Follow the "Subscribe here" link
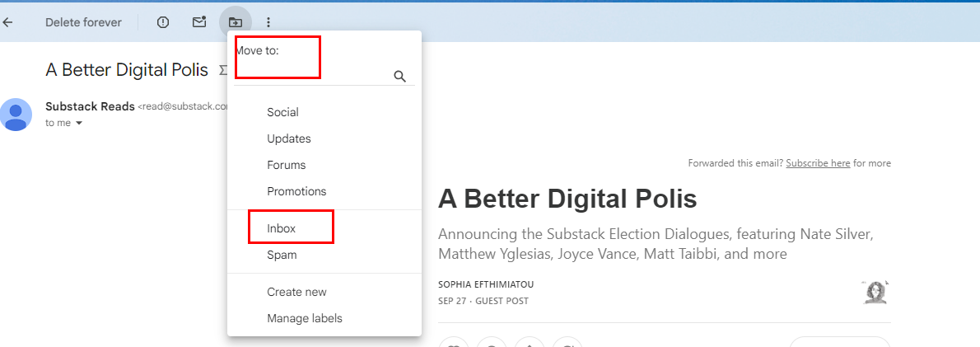Image resolution: width=980 pixels, height=347 pixels. (x=818, y=163)
